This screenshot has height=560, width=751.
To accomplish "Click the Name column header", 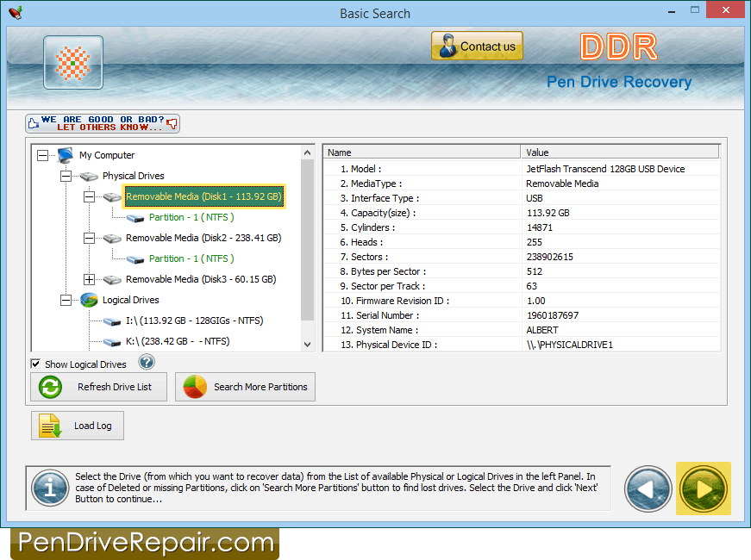I will [422, 152].
